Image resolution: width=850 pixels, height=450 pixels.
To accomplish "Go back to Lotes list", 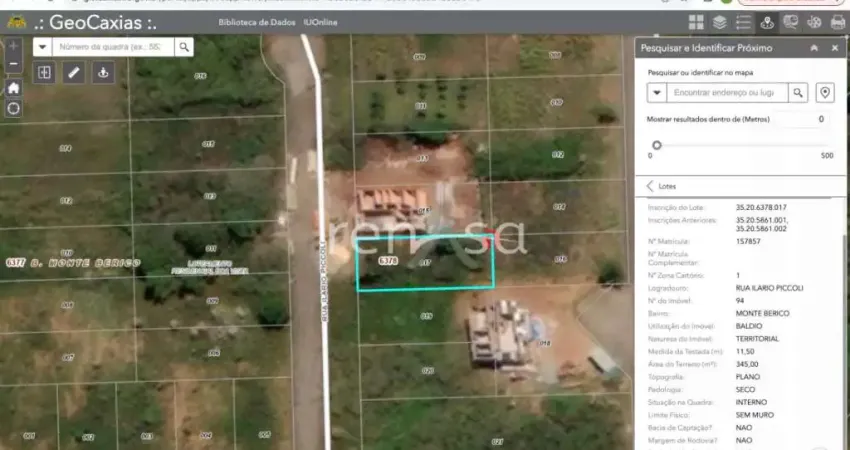I will click(x=651, y=186).
